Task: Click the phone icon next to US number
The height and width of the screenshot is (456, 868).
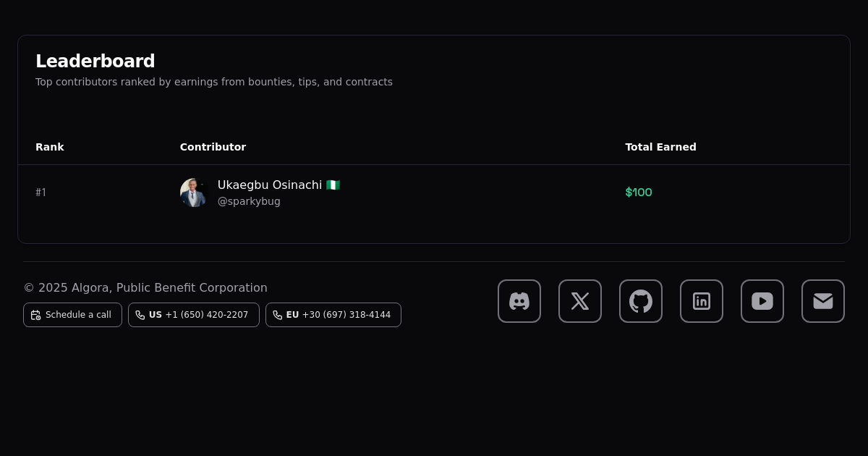Action: pyautogui.click(x=140, y=315)
